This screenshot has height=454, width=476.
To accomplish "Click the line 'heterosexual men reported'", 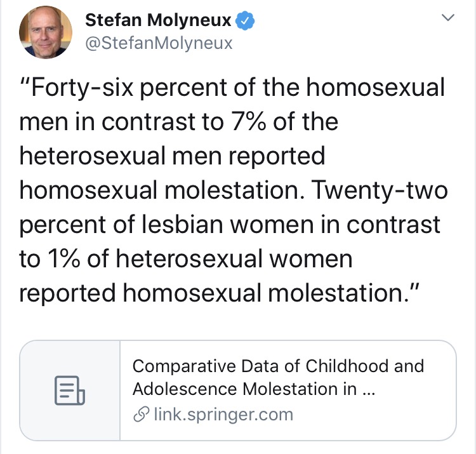I will [172, 157].
